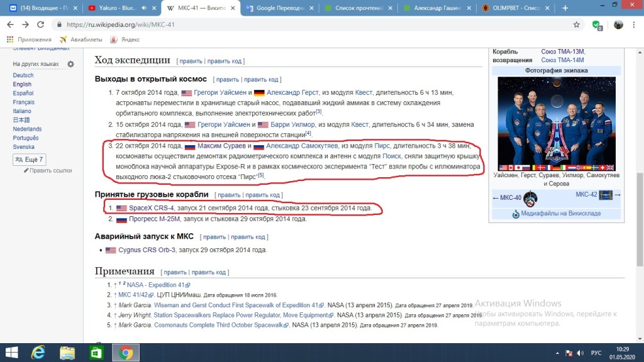644x362 pixels.
Task: Click the vertical page scrollbar
Action: coord(640,219)
